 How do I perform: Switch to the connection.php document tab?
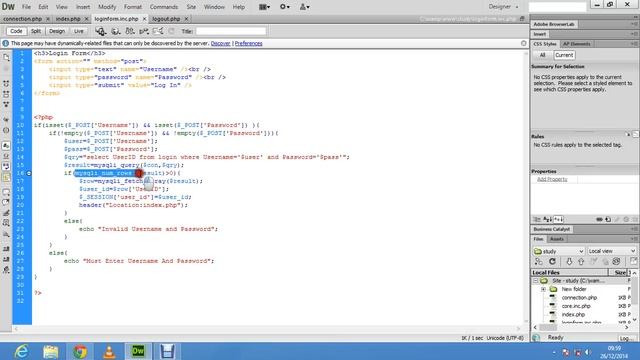pyautogui.click(x=22, y=19)
